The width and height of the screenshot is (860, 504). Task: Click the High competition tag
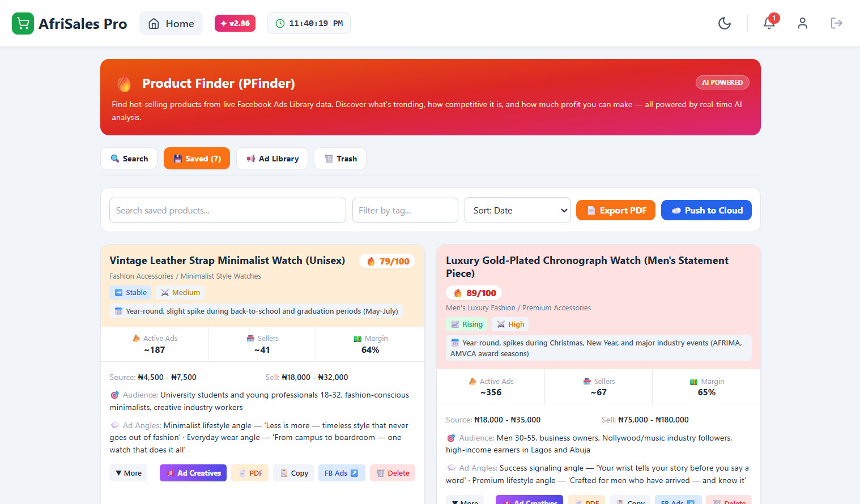click(510, 324)
